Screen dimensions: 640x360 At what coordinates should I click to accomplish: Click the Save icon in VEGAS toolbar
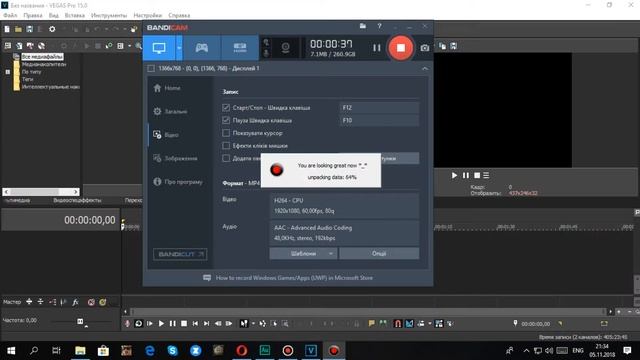tap(29, 29)
